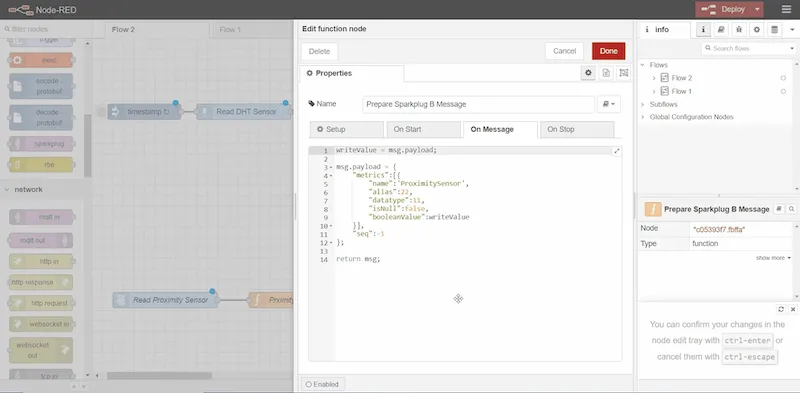Open the Properties section tab
Viewport: 800px width, 393px height.
click(352, 73)
